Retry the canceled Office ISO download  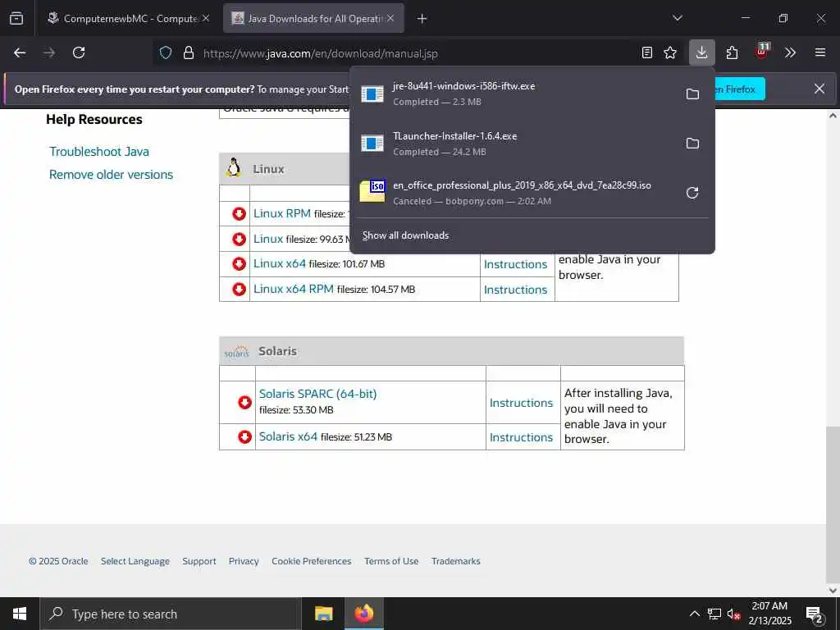(692, 193)
